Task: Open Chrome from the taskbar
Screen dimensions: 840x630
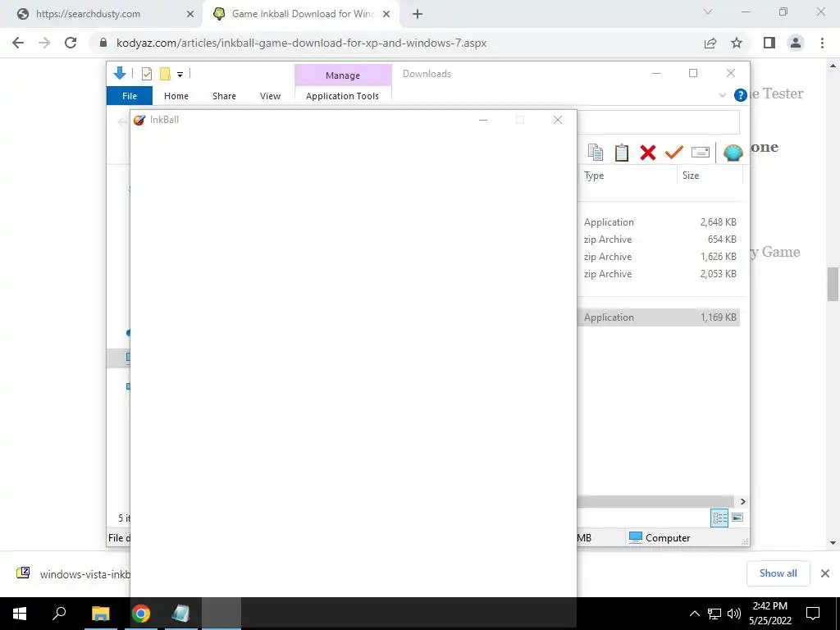Action: click(x=141, y=614)
